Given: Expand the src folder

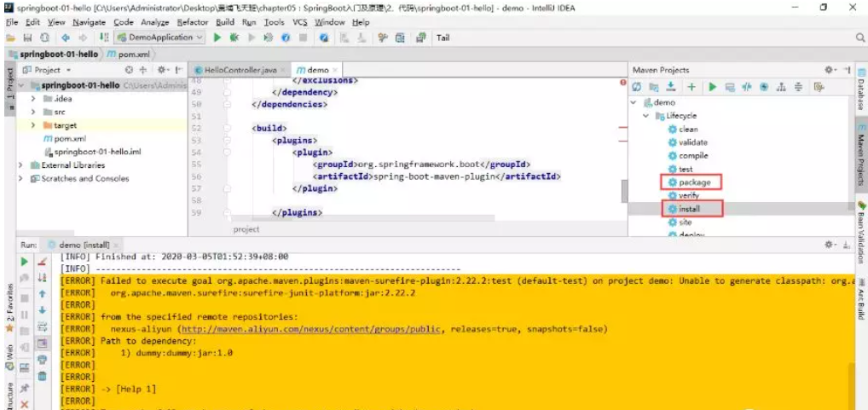Looking at the screenshot, I should [x=33, y=112].
